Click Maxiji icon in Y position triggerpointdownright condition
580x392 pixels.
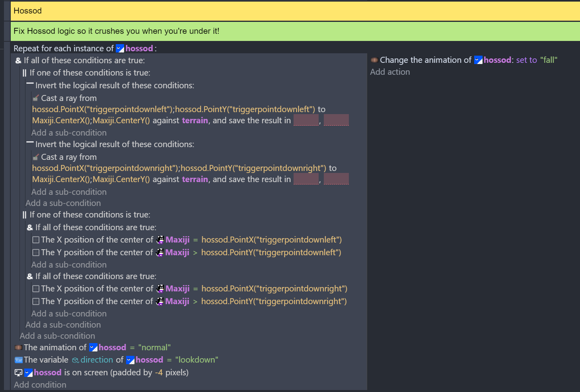pyautogui.click(x=160, y=301)
